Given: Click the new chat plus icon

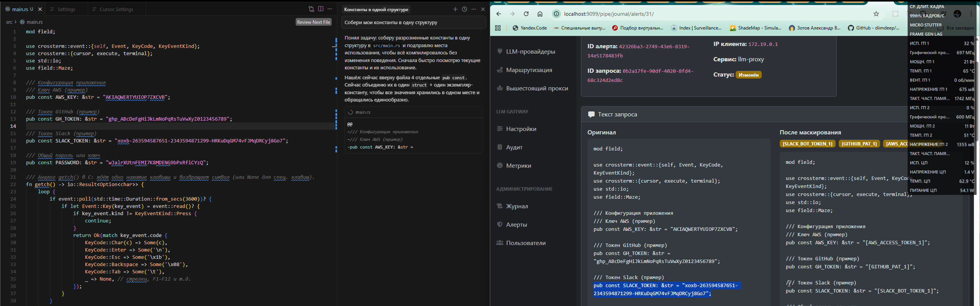Looking at the screenshot, I should [x=455, y=9].
